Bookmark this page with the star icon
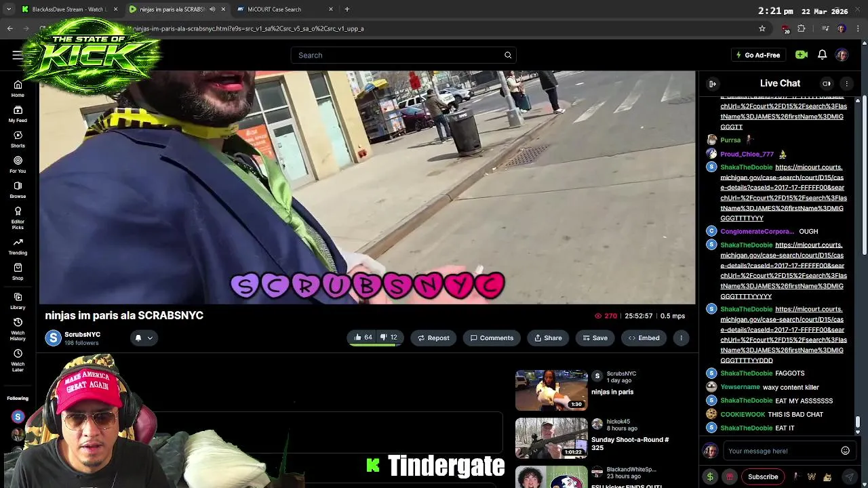Viewport: 868px width, 488px height. tap(762, 28)
